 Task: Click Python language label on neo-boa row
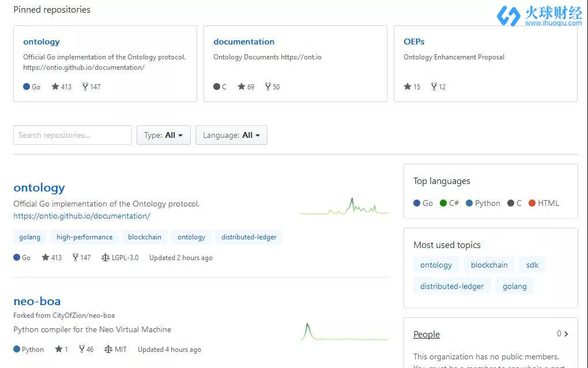coord(33,350)
